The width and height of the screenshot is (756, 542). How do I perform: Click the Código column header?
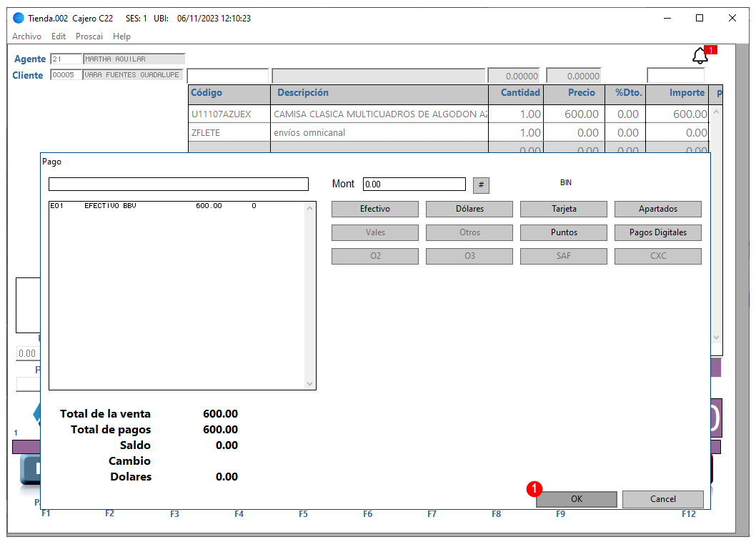coord(229,93)
